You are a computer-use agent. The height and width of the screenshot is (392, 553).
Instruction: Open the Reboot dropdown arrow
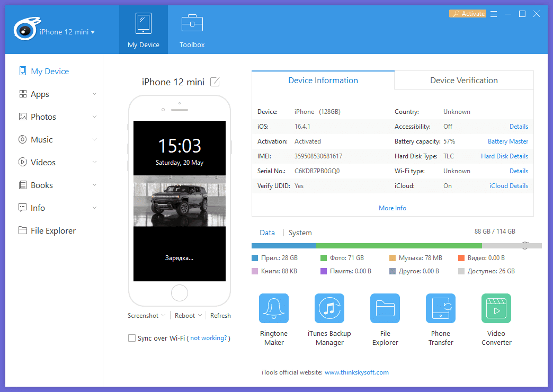tap(200, 315)
